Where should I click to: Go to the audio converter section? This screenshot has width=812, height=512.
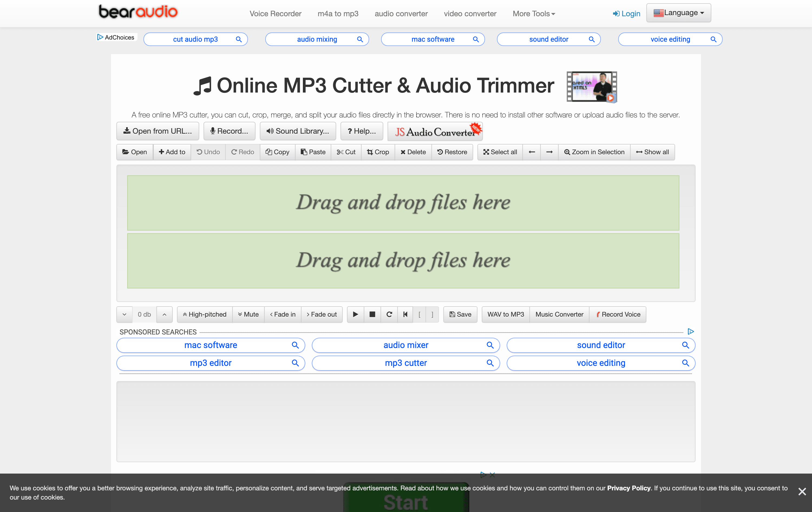pos(401,14)
